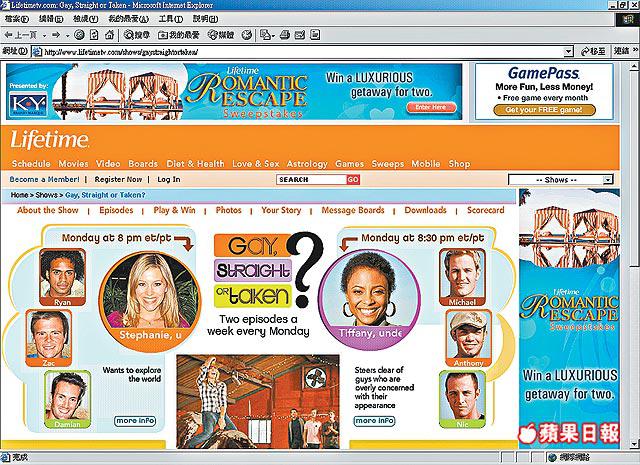Open the Back button history dropdown arrow
This screenshot has height=465, width=640.
tap(44, 36)
